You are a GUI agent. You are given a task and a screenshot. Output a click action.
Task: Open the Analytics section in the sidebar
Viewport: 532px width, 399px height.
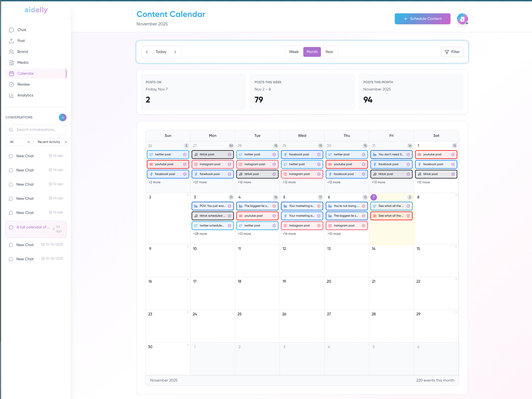tap(25, 95)
